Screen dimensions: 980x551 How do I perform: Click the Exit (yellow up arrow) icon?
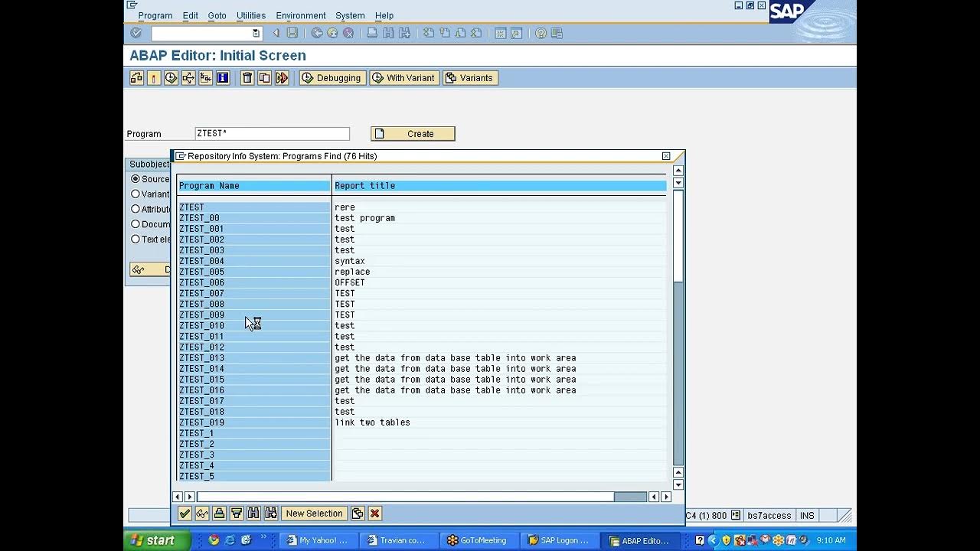[332, 33]
